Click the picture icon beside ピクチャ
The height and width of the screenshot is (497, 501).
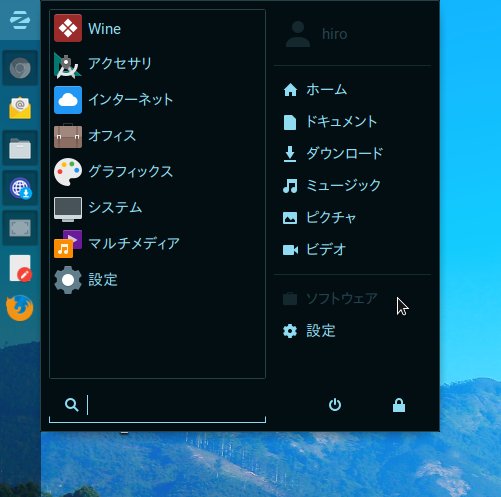[x=290, y=218]
